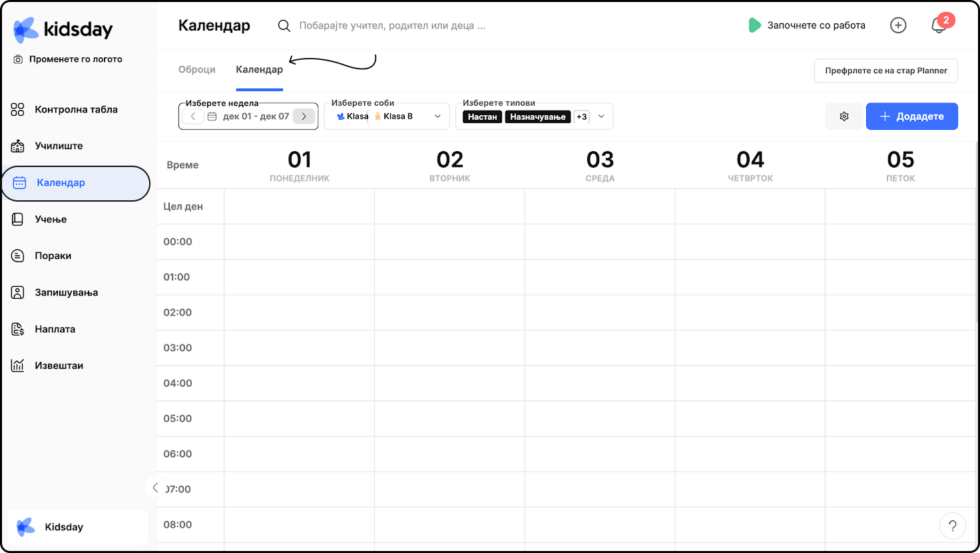This screenshot has height=553, width=980.
Task: Open calendar settings gear icon
Action: [844, 116]
